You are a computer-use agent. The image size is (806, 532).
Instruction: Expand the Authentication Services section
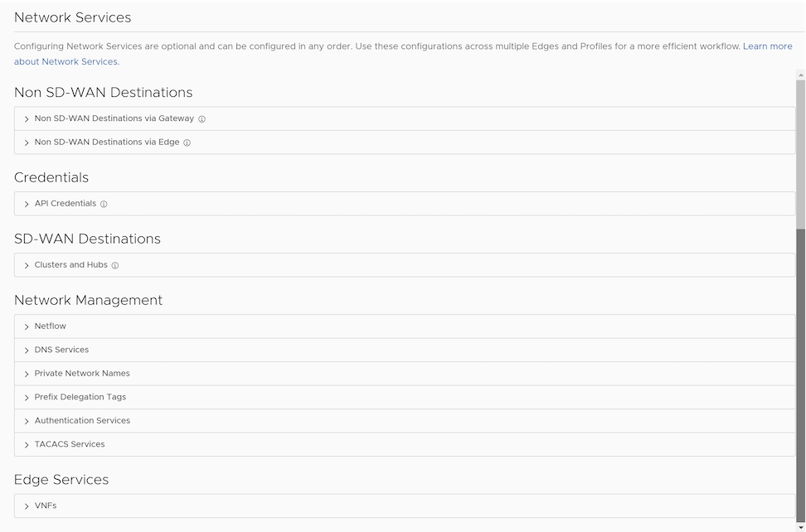tap(82, 420)
